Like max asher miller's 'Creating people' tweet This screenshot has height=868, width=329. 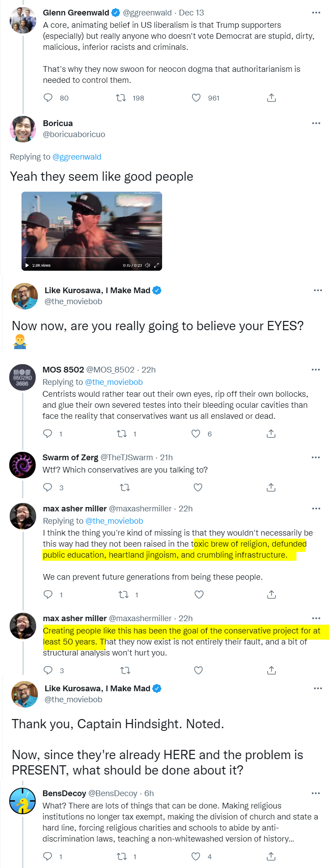(x=199, y=671)
